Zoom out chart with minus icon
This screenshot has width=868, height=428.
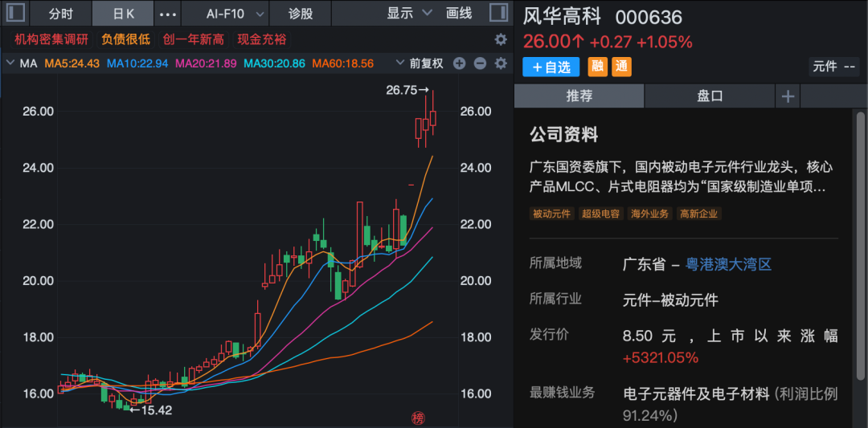tap(480, 63)
